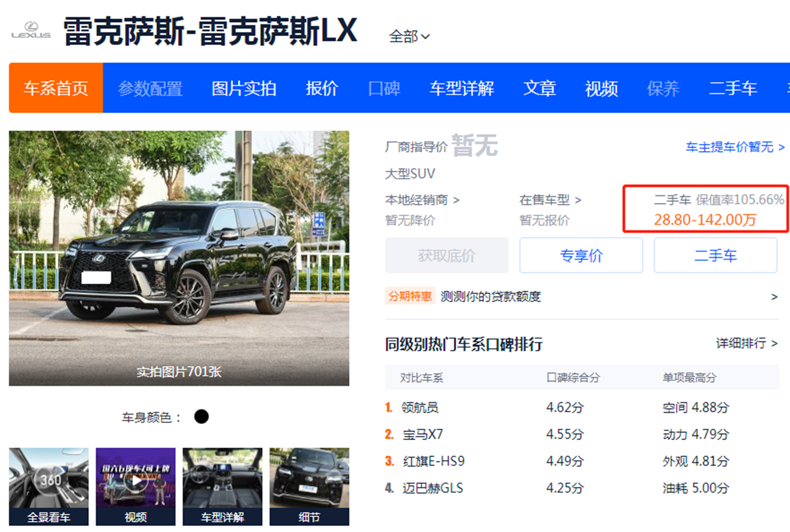This screenshot has height=532, width=790.
Task: Click the 外观 4.81分 cell
Action: pyautogui.click(x=696, y=461)
